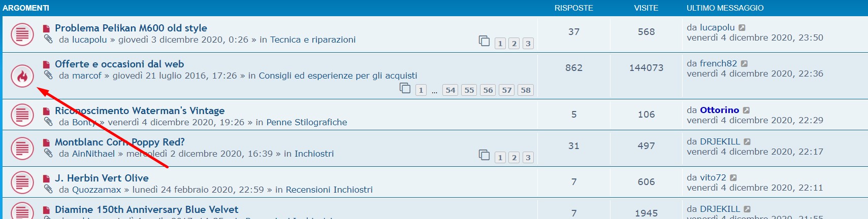
Task: Click unread marker beside Offerte e occasioni
Action: (46, 65)
